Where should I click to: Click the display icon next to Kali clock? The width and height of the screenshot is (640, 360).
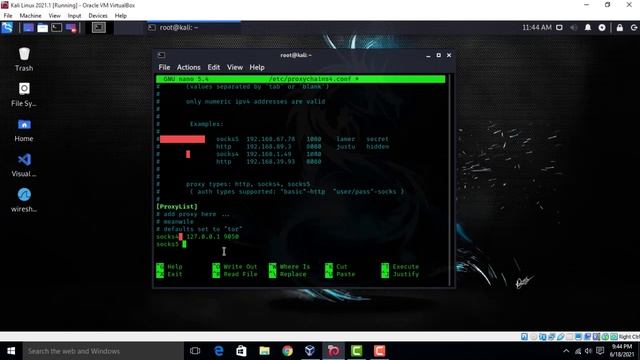tap(559, 28)
